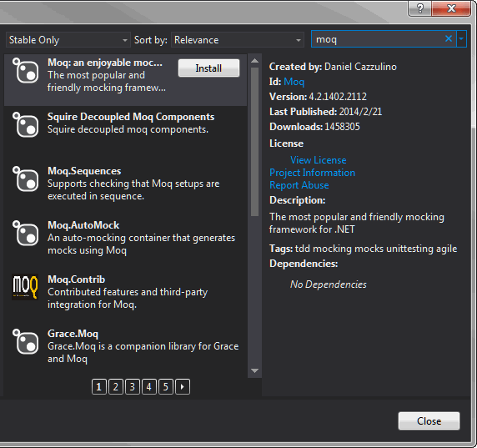The width and height of the screenshot is (477, 448).
Task: Go to results page 1
Action: [99, 387]
